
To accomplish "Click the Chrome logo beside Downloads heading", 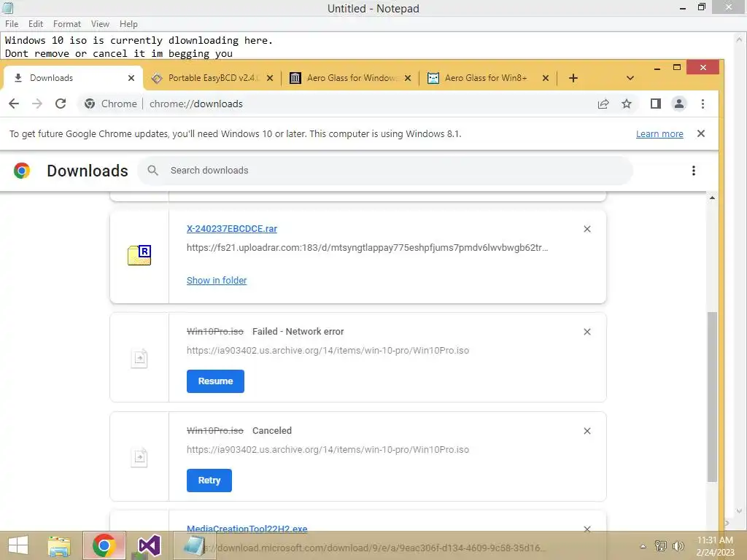I will pyautogui.click(x=22, y=171).
